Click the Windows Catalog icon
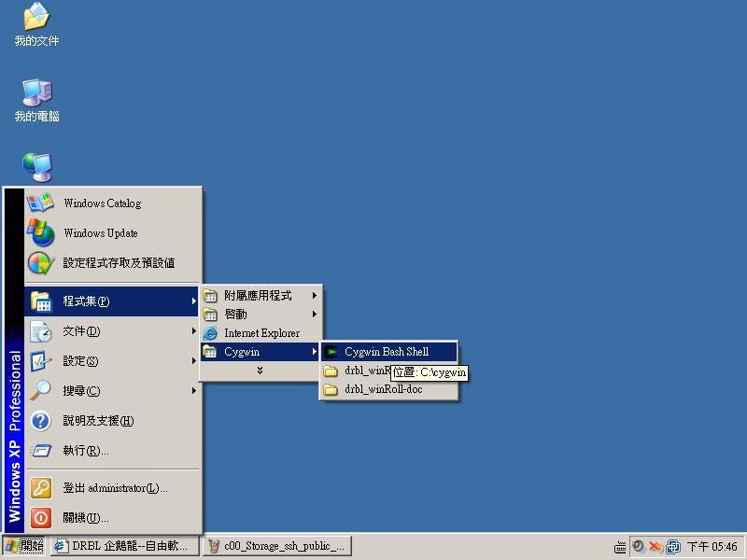 click(x=41, y=203)
